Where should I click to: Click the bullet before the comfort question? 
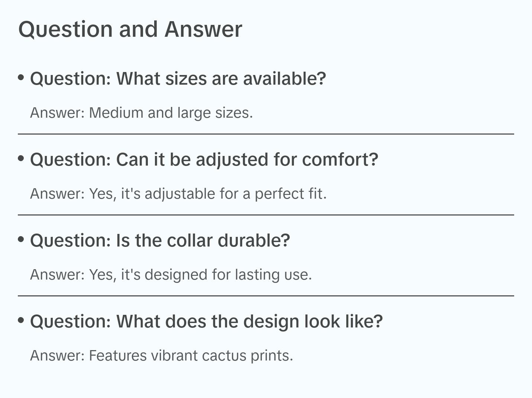21,159
